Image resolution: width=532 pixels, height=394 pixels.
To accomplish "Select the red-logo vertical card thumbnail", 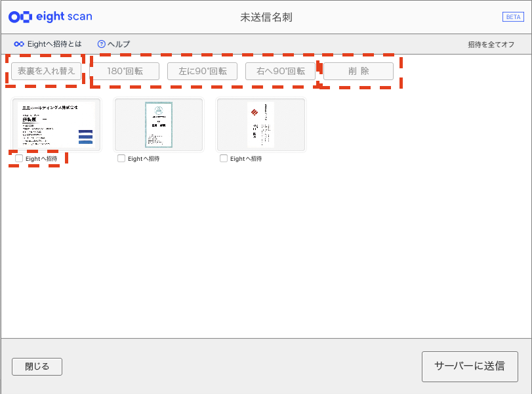I will (261, 125).
